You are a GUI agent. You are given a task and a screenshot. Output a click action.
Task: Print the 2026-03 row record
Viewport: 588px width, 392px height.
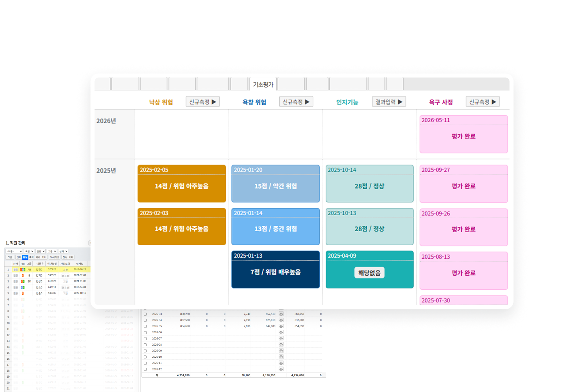point(281,314)
